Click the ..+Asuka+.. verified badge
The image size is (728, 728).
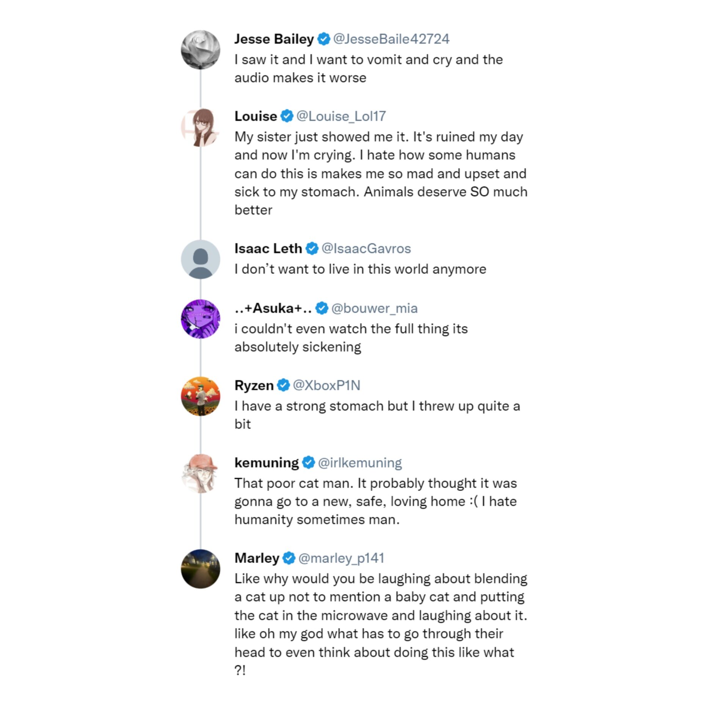(x=322, y=308)
